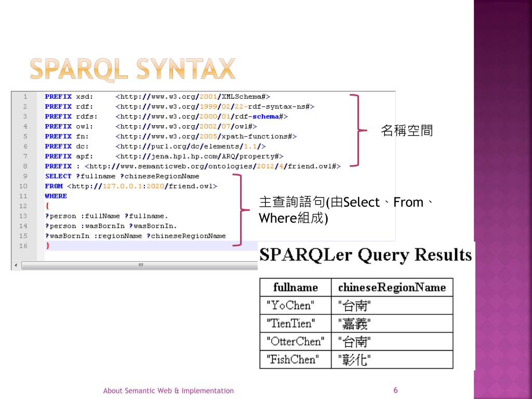The height and width of the screenshot is (399, 532).
Task: Click the "PREFIX rdfs:" namespace line
Action: (166, 116)
